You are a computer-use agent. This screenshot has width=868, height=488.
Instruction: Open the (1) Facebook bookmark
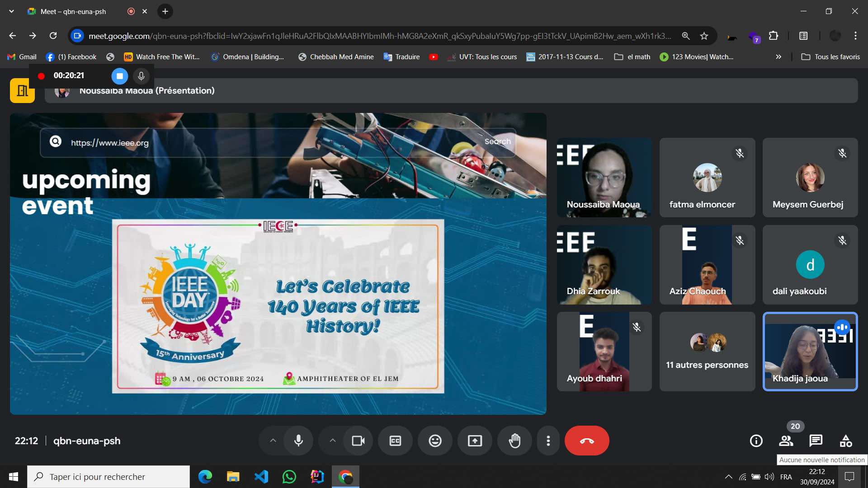coord(71,57)
